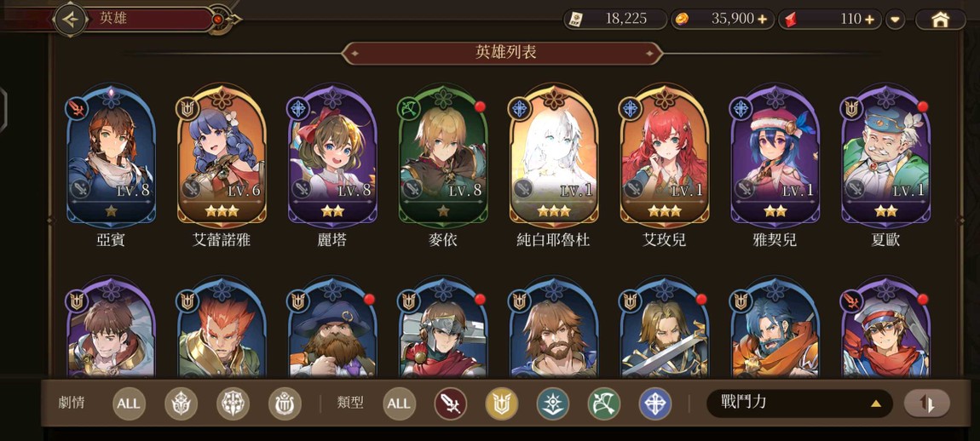Image resolution: width=980 pixels, height=441 pixels.
Task: Open hero 麥依 card
Action: [443, 165]
